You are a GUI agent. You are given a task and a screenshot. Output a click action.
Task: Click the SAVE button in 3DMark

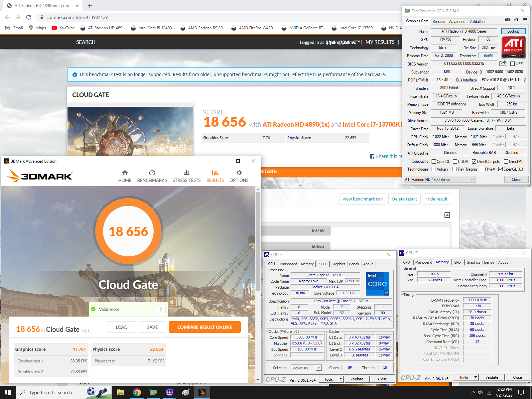[152, 327]
